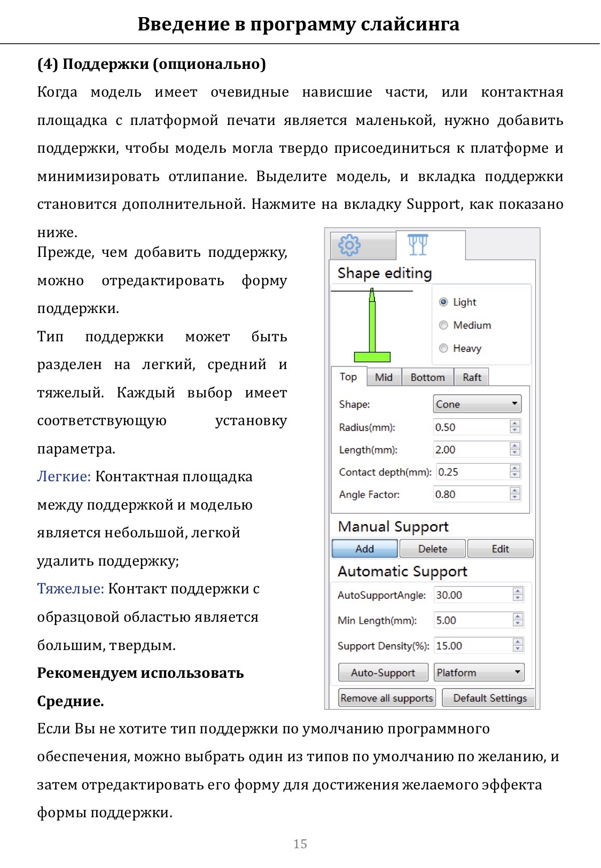The height and width of the screenshot is (868, 601).
Task: Decrease AutoSupportAngle with the down arrow
Action: pos(518,598)
